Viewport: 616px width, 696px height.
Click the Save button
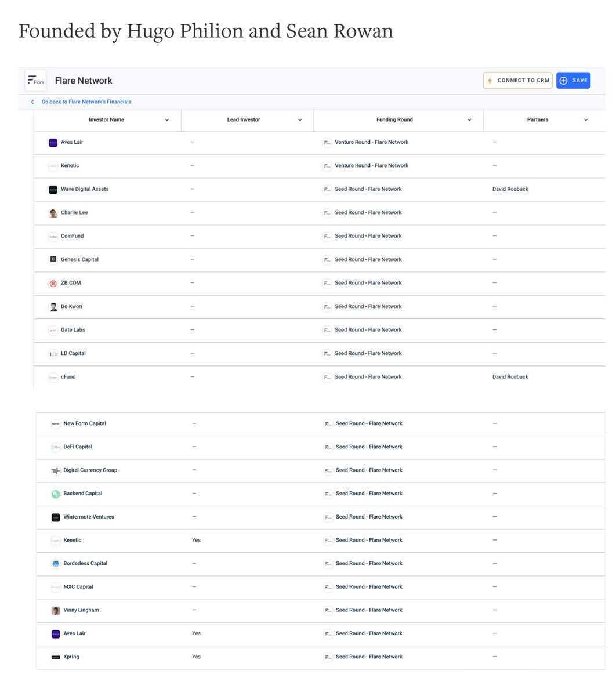573,81
